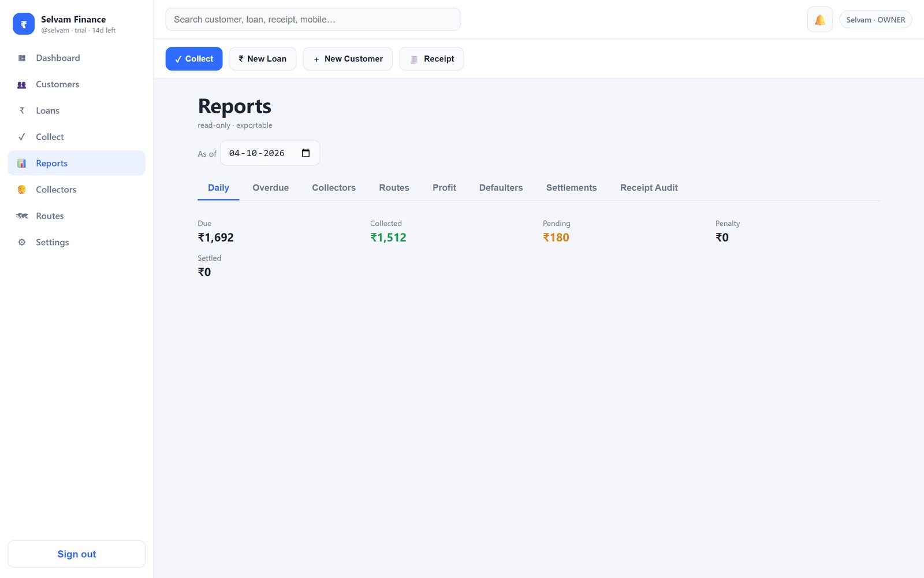Open the Selvam · OWNER profile chip
This screenshot has height=578, width=924.
875,20
